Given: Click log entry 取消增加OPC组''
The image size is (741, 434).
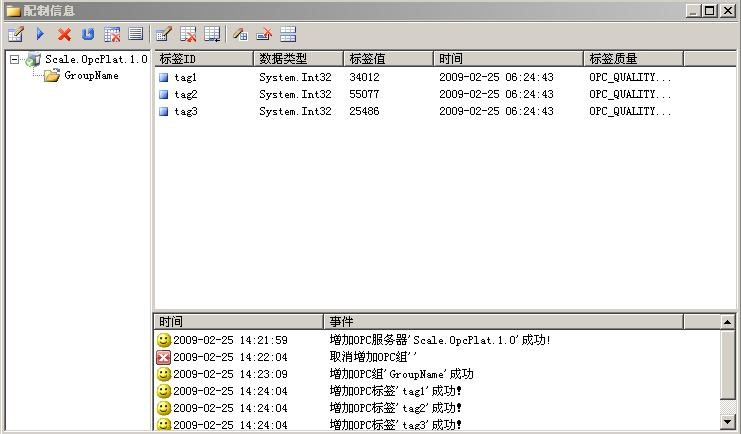Looking at the screenshot, I should (x=373, y=357).
